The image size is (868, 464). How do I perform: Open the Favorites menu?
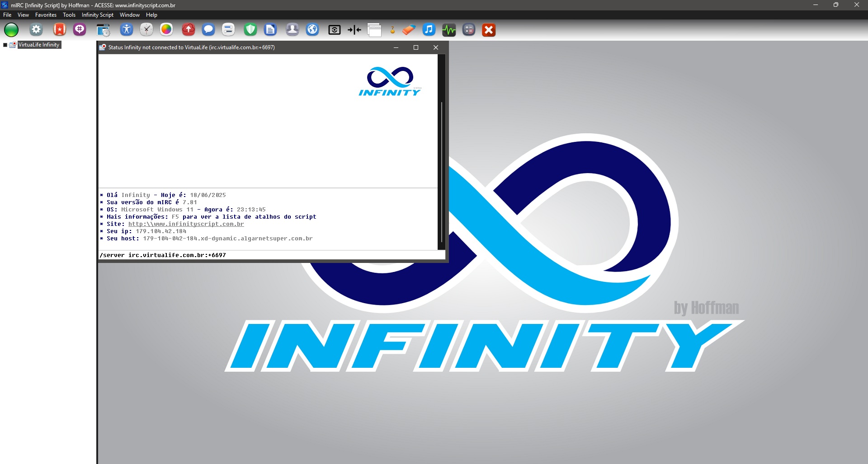[46, 15]
